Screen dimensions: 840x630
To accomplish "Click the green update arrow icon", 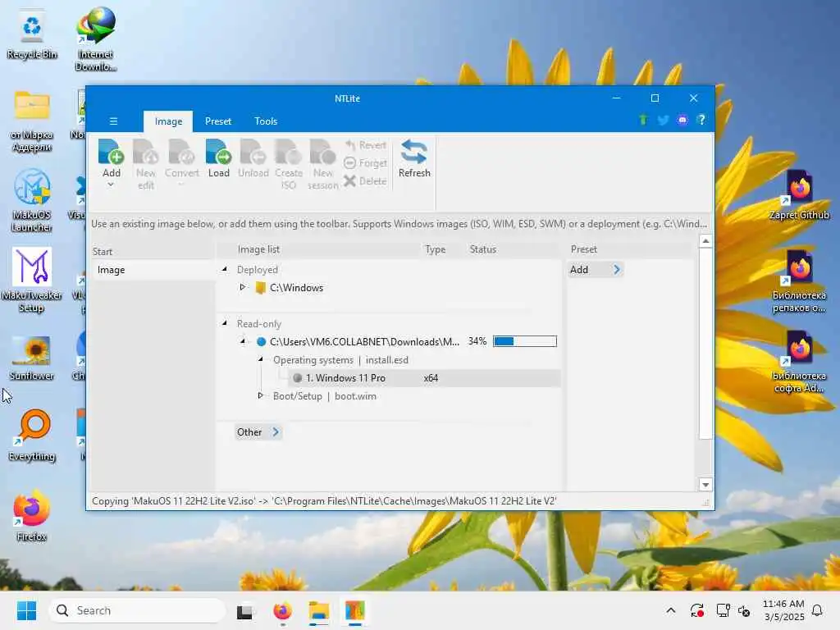I will tap(643, 120).
